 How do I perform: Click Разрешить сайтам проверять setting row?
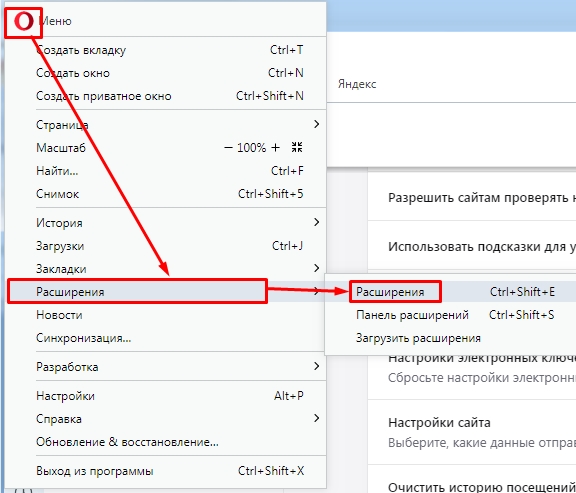click(x=472, y=197)
